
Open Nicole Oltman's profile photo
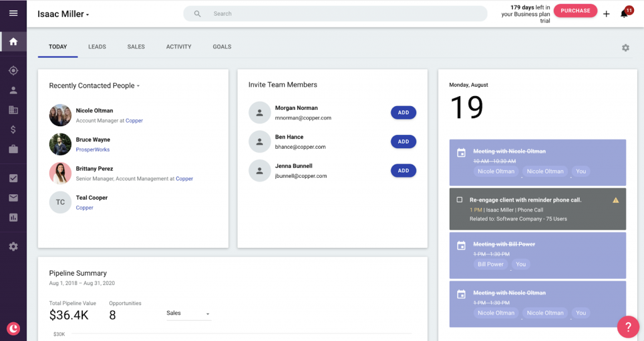(x=60, y=115)
